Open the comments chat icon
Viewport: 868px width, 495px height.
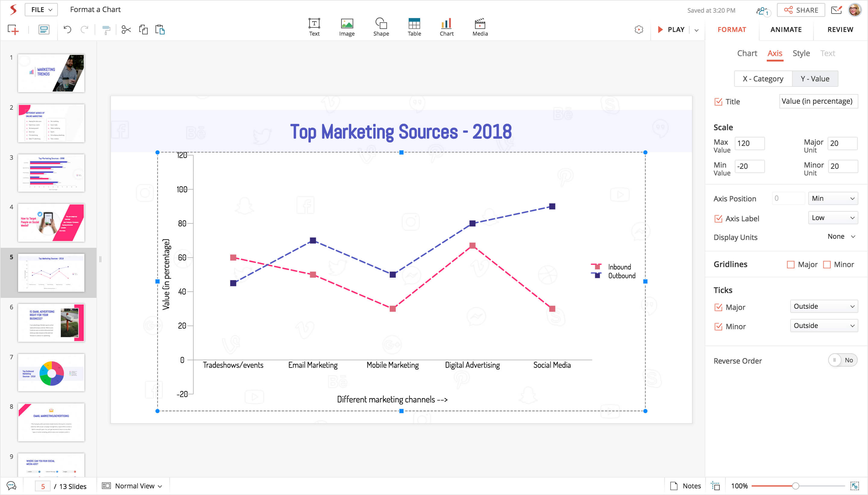(11, 485)
